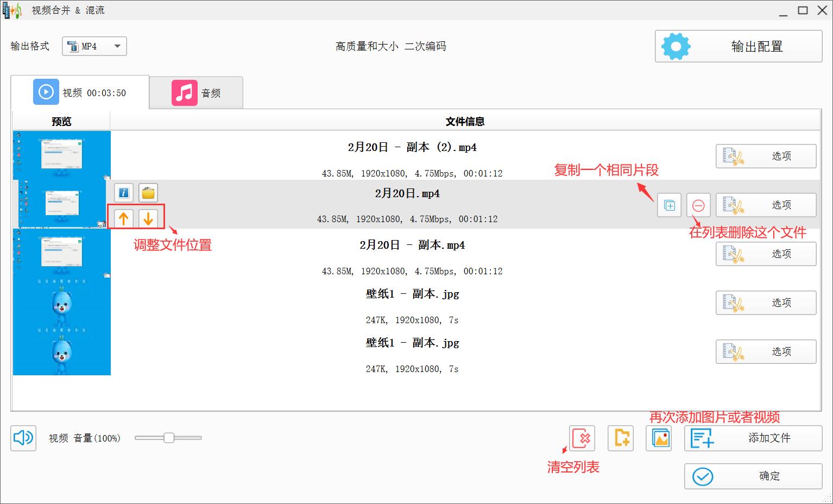This screenshot has height=504, width=833.
Task: Click the add image icon near 添加文件
Action: [658, 438]
